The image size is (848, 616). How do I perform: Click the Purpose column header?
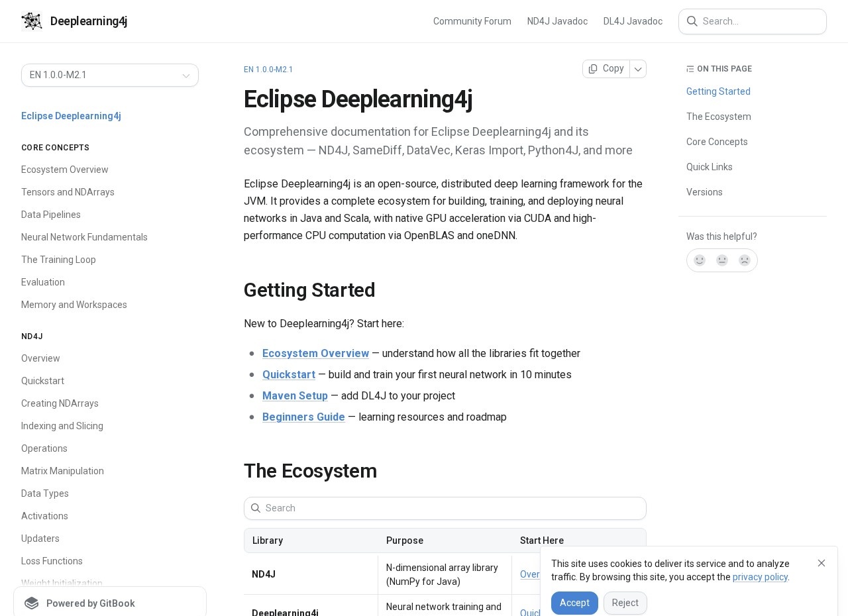pos(405,540)
